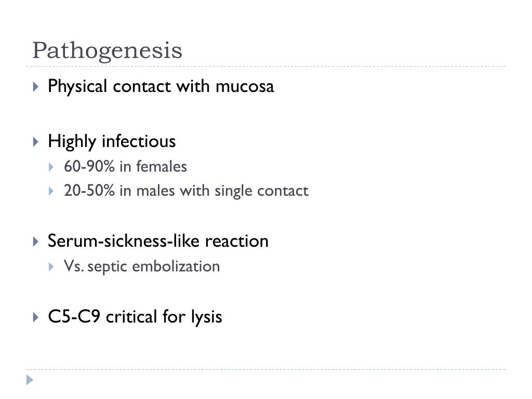Select the Highly infectious text

click(112, 141)
